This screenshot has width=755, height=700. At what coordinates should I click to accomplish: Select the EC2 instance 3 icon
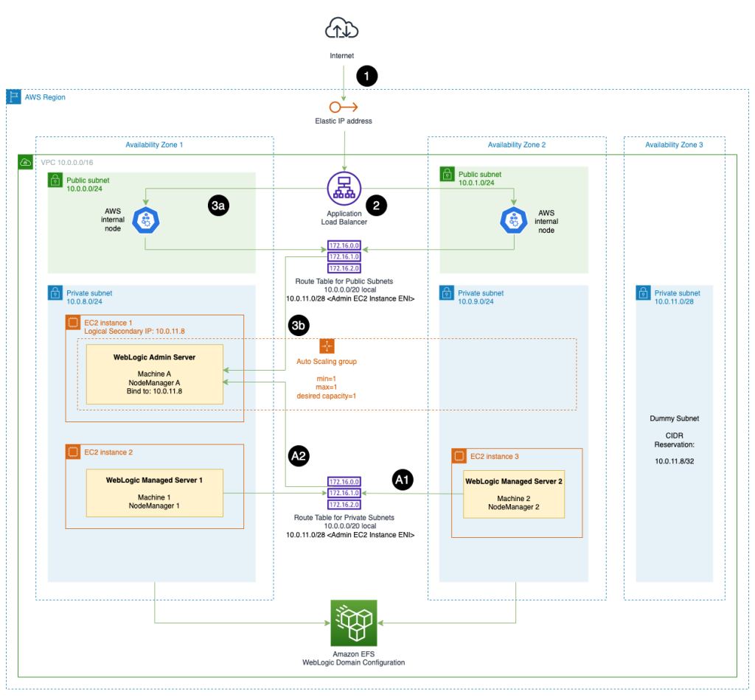click(x=459, y=456)
